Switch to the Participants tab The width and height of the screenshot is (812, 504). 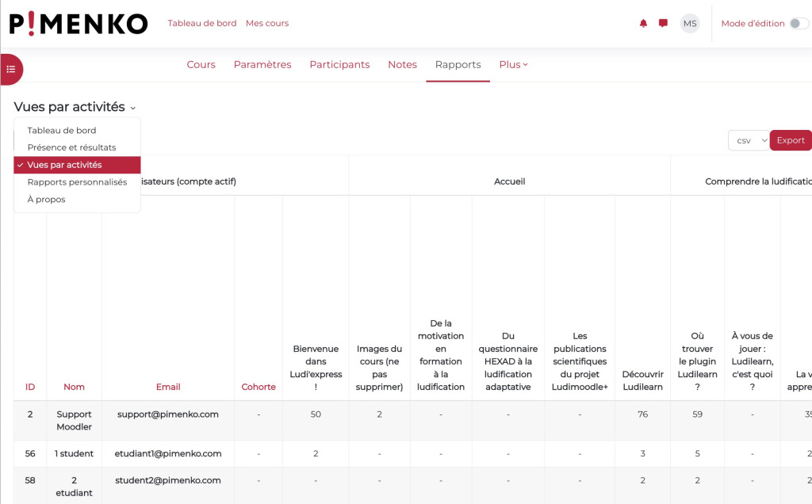click(339, 64)
